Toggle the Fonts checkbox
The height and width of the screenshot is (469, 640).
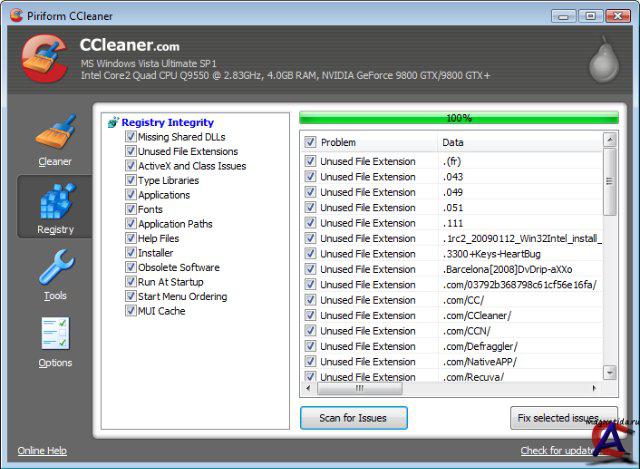(x=130, y=209)
